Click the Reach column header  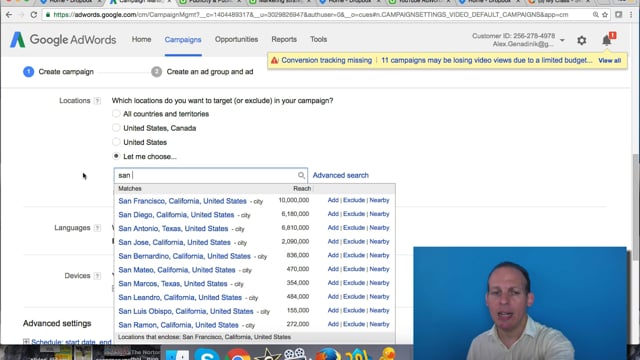(x=302, y=189)
